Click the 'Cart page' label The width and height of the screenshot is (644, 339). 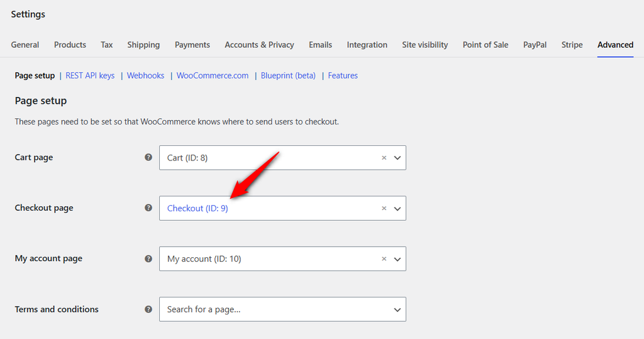pyautogui.click(x=34, y=157)
